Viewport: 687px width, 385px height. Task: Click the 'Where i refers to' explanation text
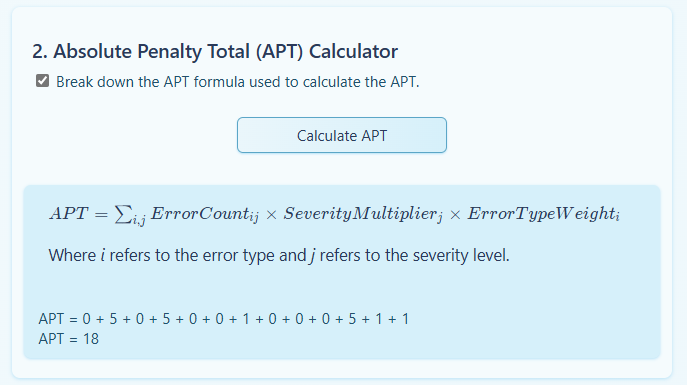pyautogui.click(x=279, y=255)
